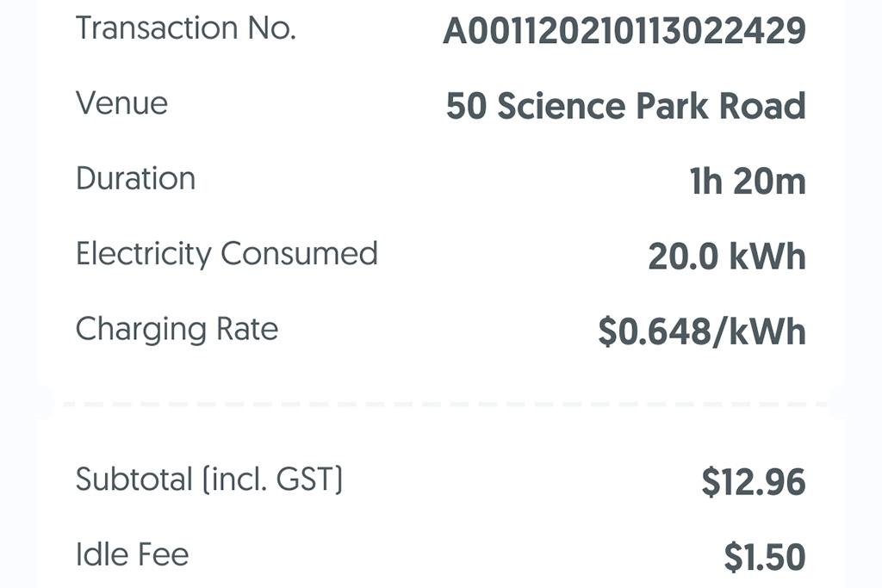Click the Charging Rate label
The image size is (882, 588).
click(x=177, y=329)
